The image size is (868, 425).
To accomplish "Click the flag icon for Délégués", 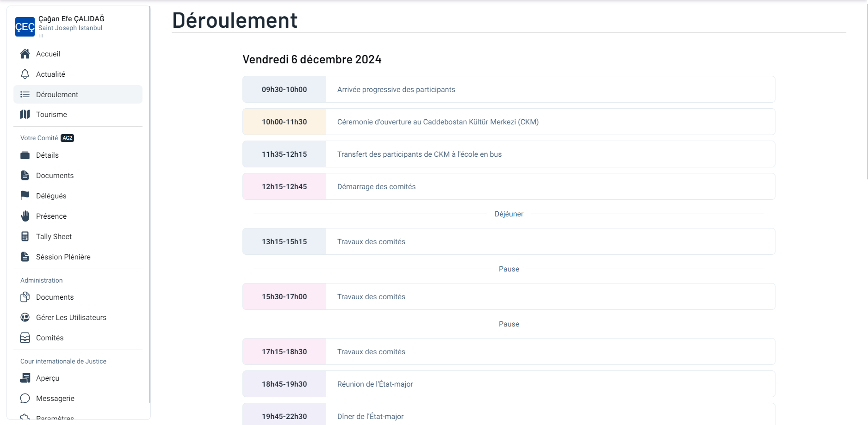I will click(x=25, y=196).
